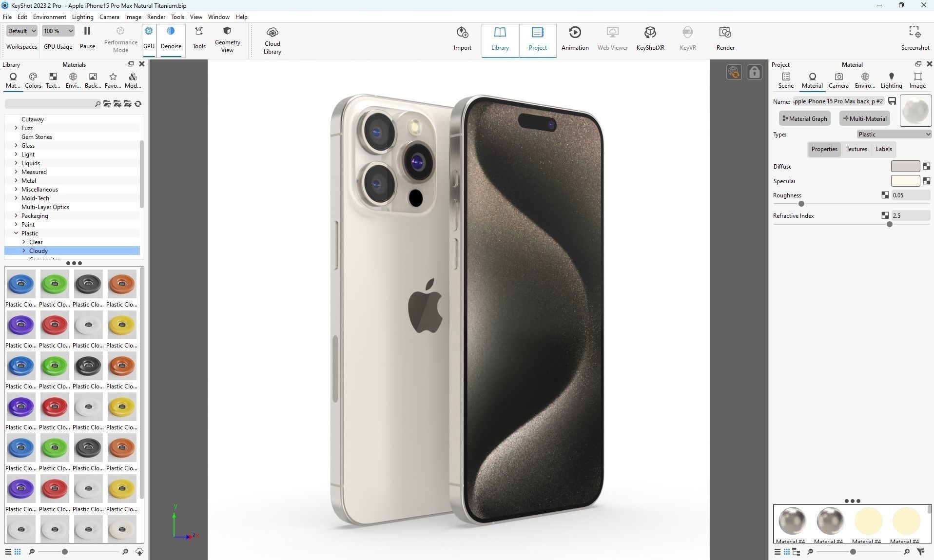Image resolution: width=934 pixels, height=560 pixels.
Task: Open the Image project tab
Action: coord(917,80)
